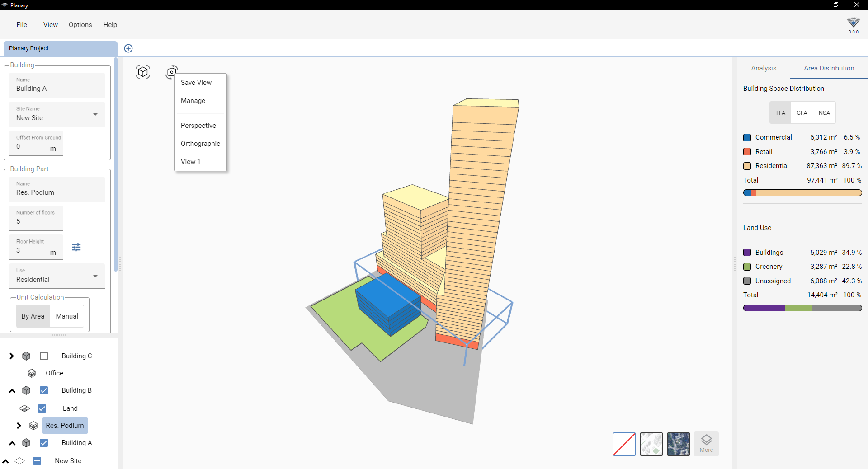Click the Greenery green color swatch
The image size is (868, 469).
click(x=747, y=267)
